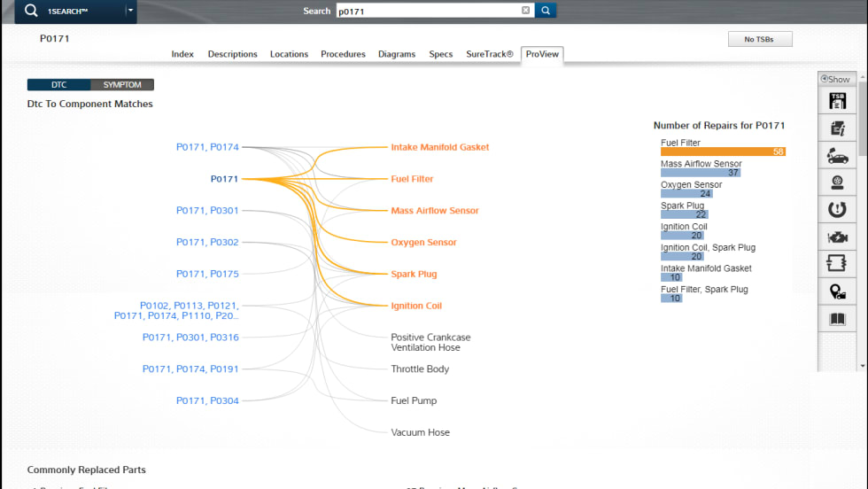Click the No TSBs button
Image resolution: width=868 pixels, height=489 pixels.
tap(760, 39)
